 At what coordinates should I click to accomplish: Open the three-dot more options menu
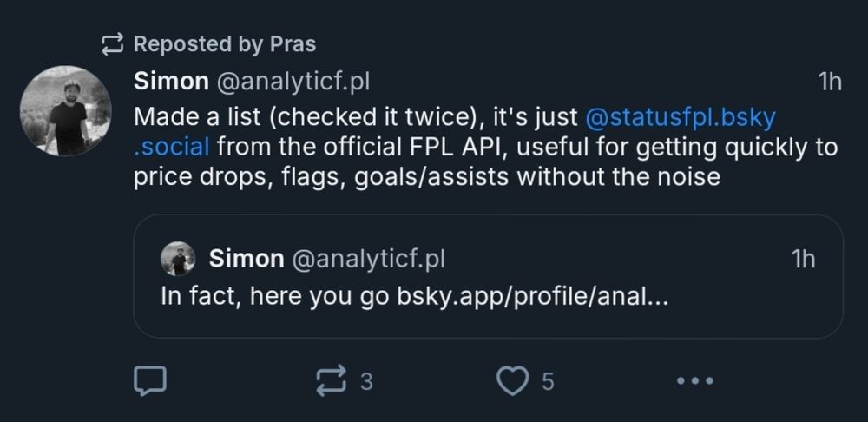(694, 379)
